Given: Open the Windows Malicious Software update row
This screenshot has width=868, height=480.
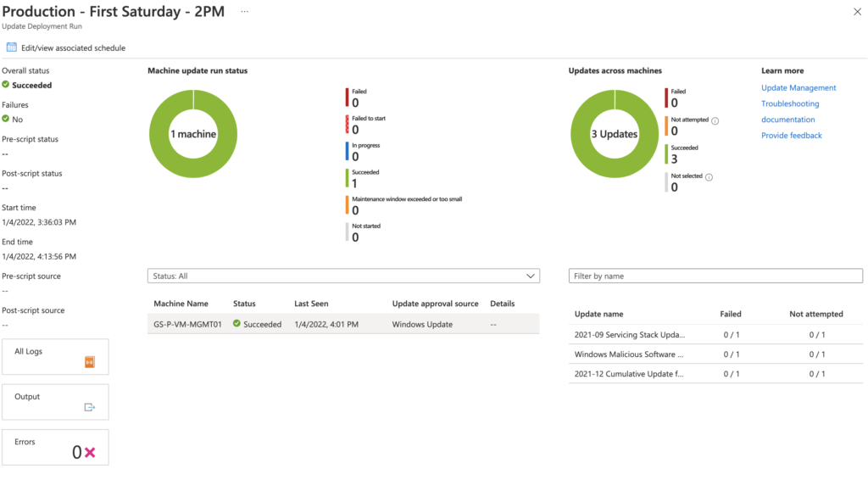Looking at the screenshot, I should coord(715,354).
